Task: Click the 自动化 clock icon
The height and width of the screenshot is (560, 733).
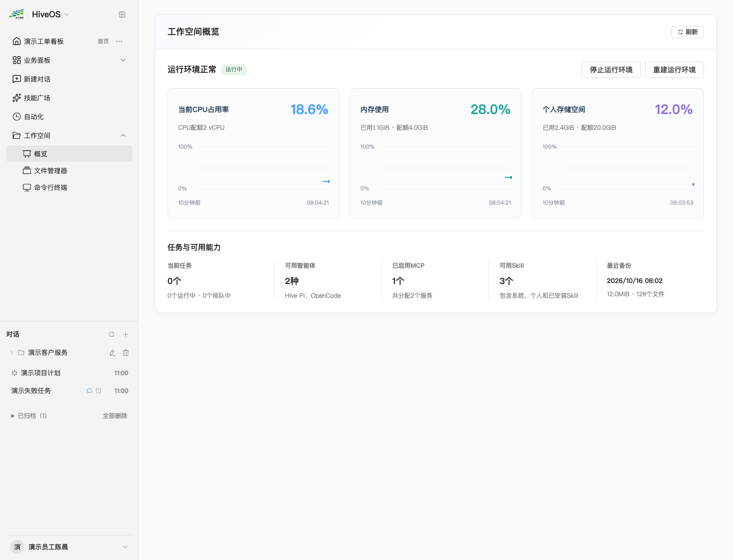Action: point(17,117)
